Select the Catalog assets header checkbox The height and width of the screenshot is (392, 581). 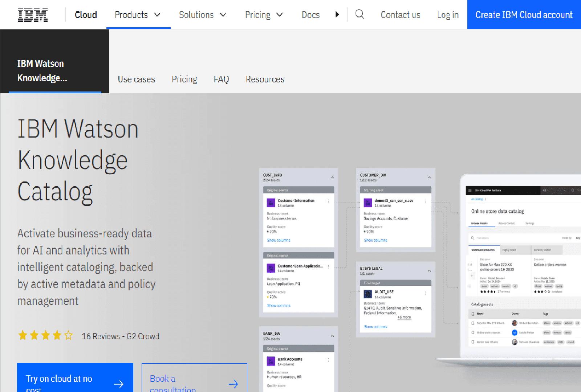(x=472, y=314)
